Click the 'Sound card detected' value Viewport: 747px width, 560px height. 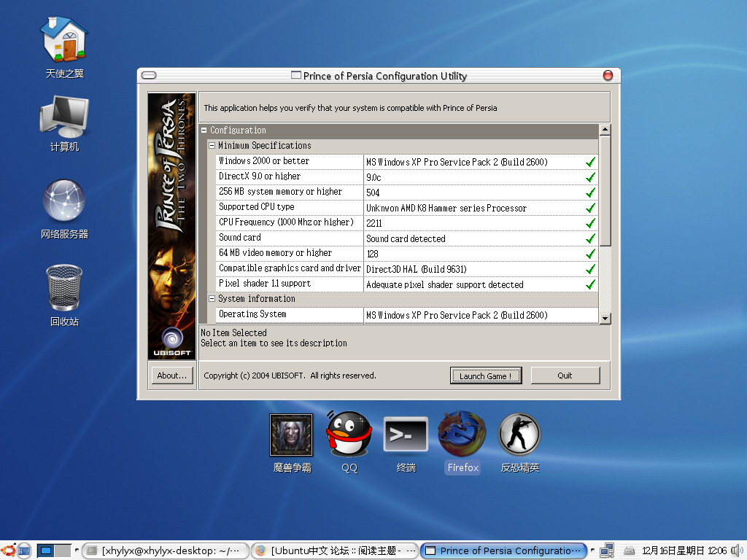pos(481,238)
